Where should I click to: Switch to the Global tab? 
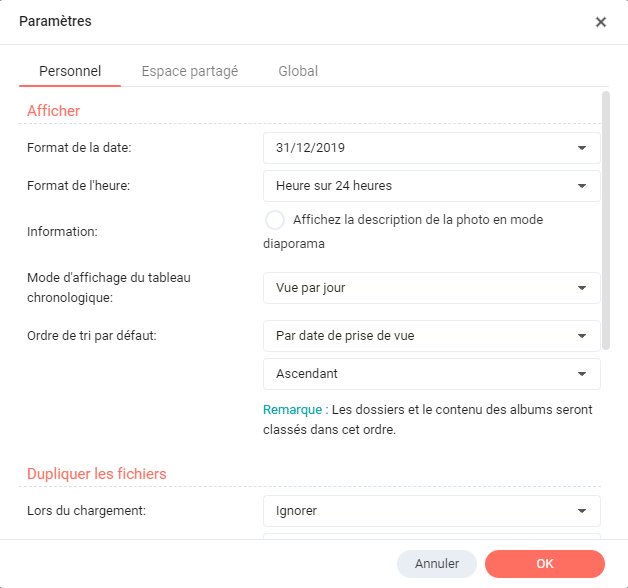pyautogui.click(x=298, y=71)
